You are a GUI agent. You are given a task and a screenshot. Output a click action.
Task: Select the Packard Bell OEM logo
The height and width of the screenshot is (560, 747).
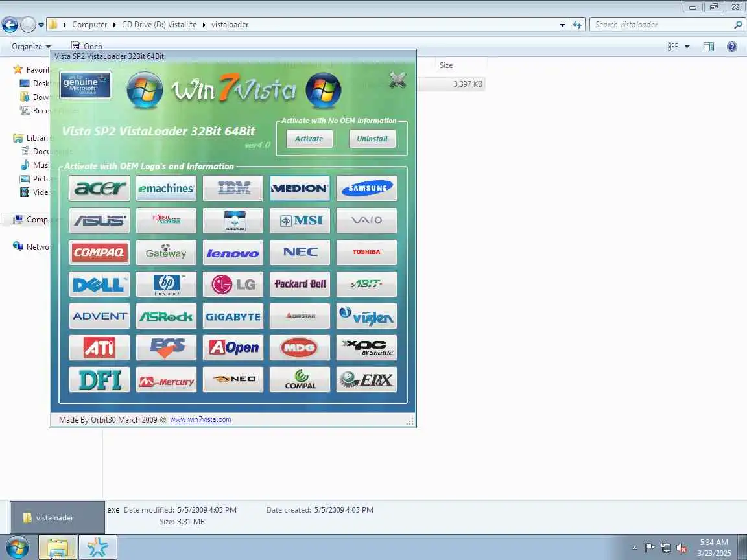click(300, 285)
